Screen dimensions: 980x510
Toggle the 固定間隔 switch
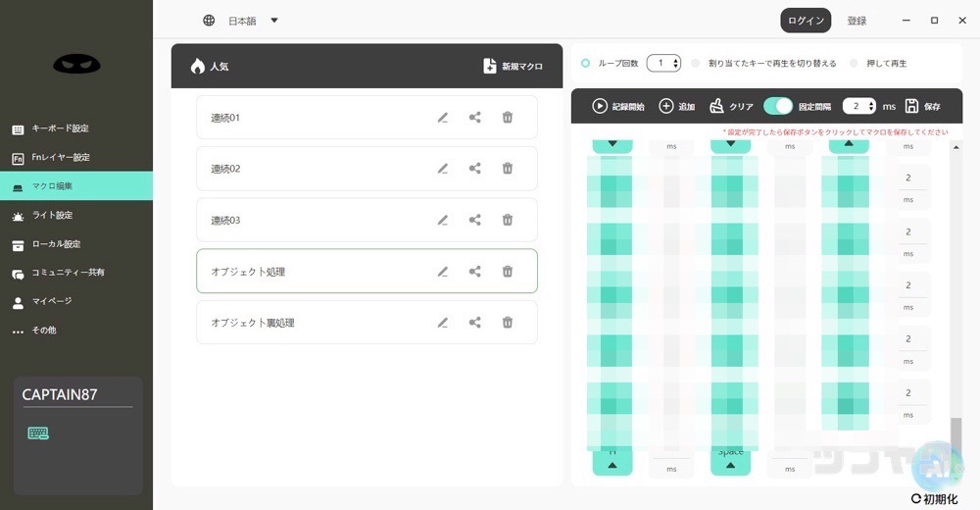[x=778, y=106]
